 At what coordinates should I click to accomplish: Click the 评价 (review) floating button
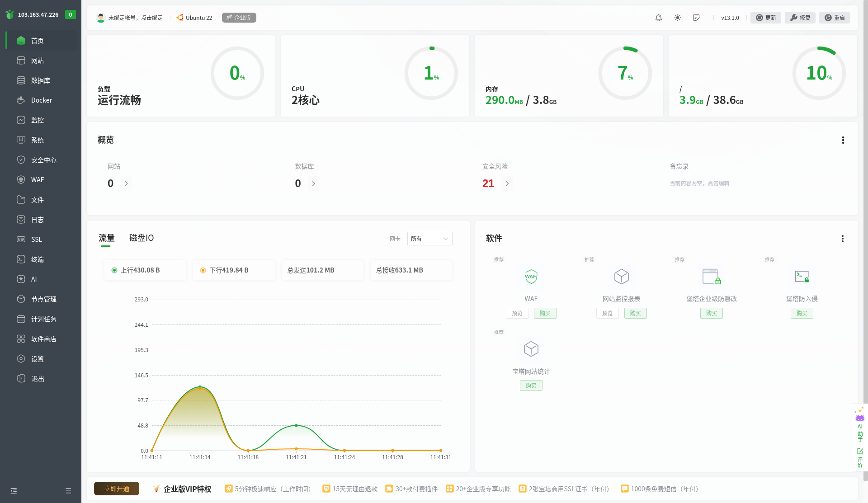coord(860,458)
